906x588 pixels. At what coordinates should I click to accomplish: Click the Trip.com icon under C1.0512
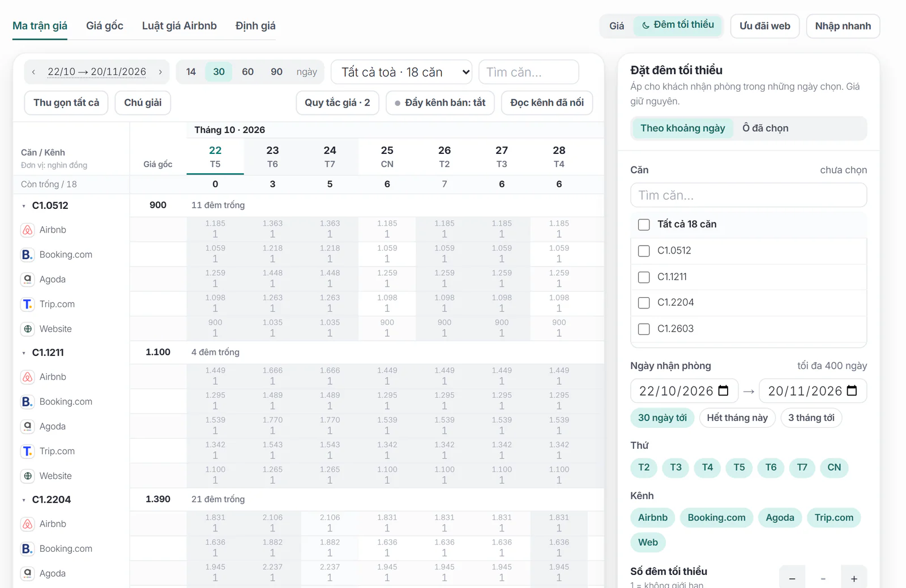click(x=28, y=304)
